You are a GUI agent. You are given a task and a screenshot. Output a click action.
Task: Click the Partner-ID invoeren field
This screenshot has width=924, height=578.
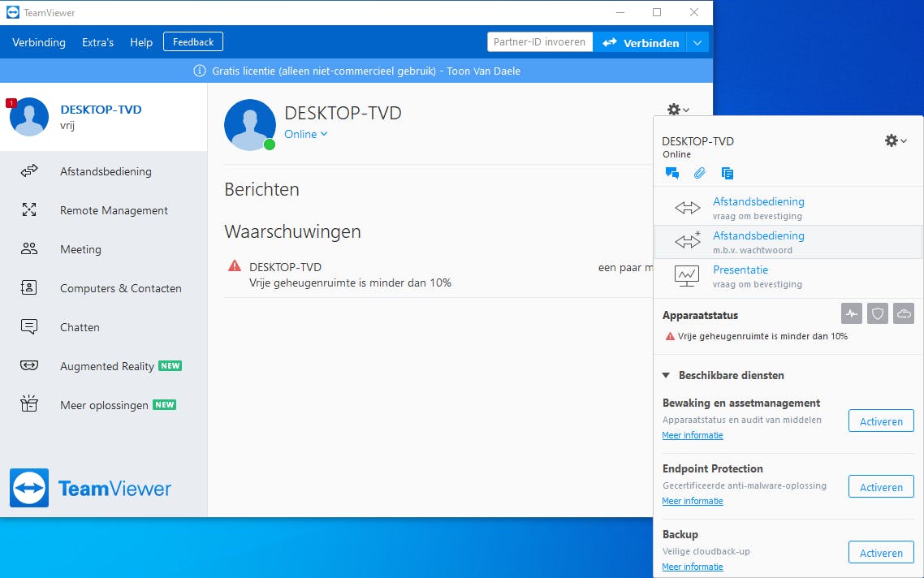pos(540,42)
